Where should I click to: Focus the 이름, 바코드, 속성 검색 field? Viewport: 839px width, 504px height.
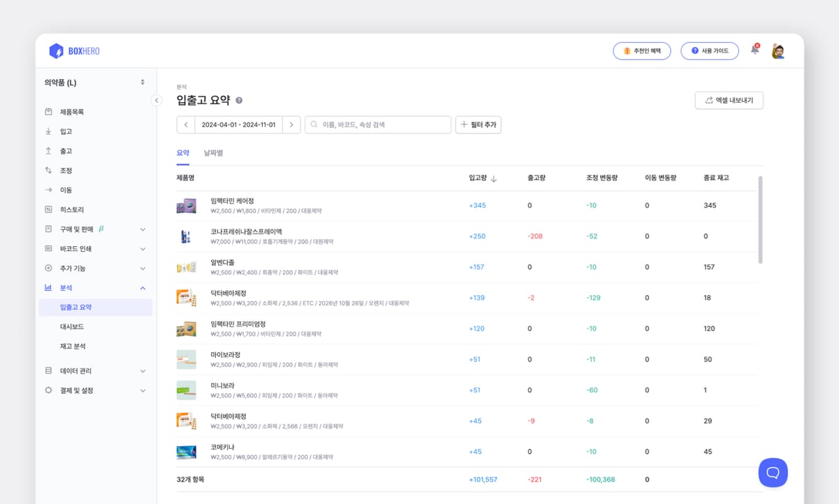378,124
